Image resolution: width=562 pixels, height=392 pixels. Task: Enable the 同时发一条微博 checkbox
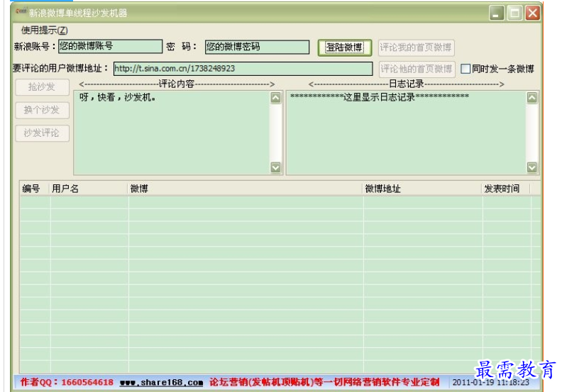coord(465,69)
